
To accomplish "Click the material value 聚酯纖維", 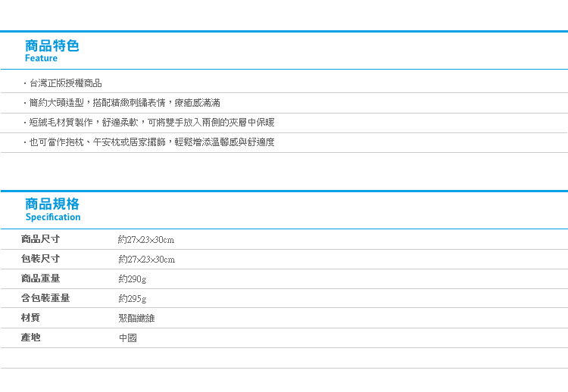I will point(136,318).
